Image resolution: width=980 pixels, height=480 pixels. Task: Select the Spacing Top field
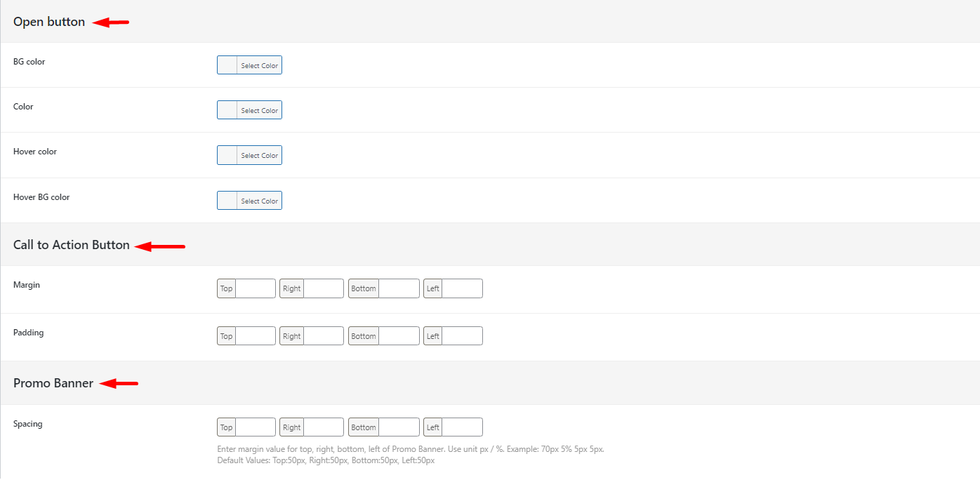[x=255, y=427]
